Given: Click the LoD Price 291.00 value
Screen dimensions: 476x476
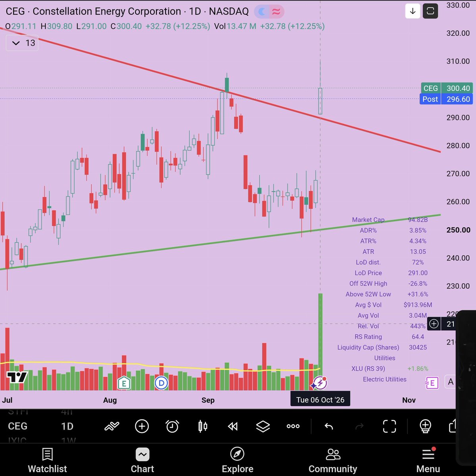Looking at the screenshot, I should point(418,273).
